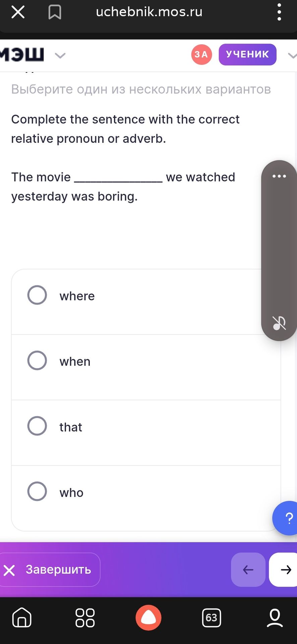This screenshot has height=644, width=297.
Task: Bookmark this page via the bookmark icon
Action: pos(55,12)
